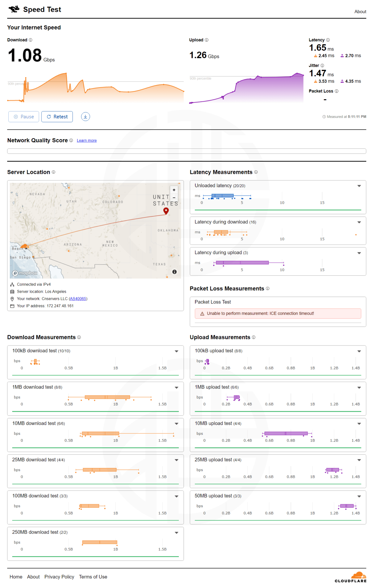Open the Jitter info icon
Screen dimensions: 372x588
(x=322, y=65)
